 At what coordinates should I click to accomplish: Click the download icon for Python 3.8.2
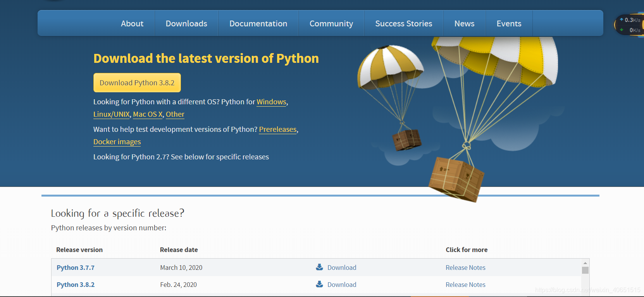pyautogui.click(x=319, y=284)
